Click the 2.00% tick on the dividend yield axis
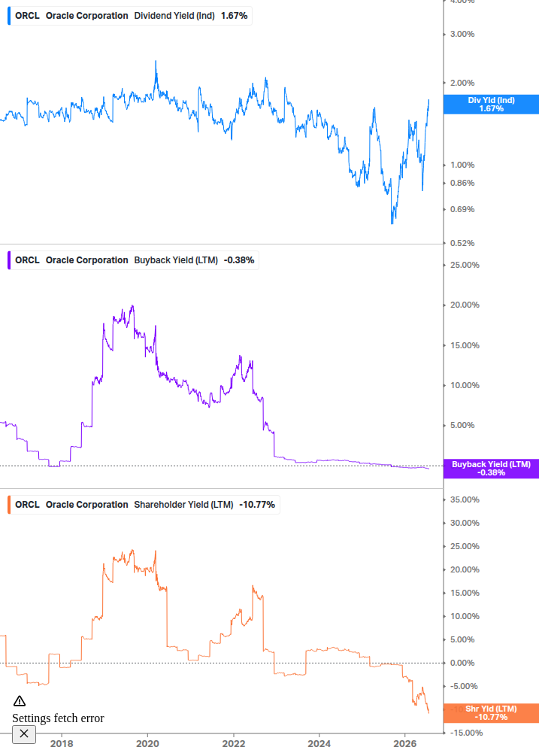This screenshot has width=539, height=756. coord(462,83)
